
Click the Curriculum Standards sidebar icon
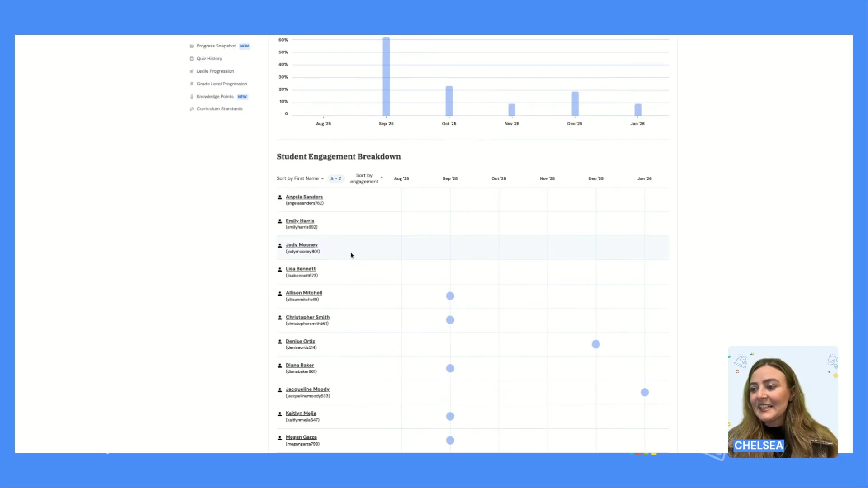192,109
